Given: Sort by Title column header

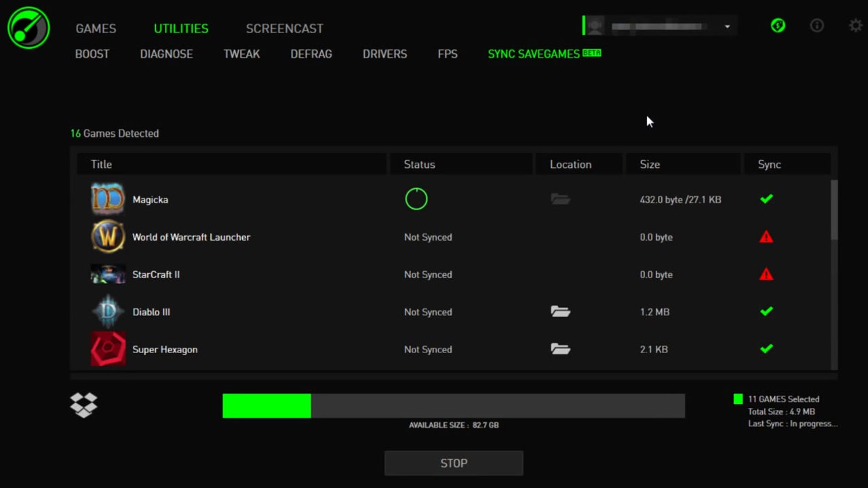Looking at the screenshot, I should 231,164.
